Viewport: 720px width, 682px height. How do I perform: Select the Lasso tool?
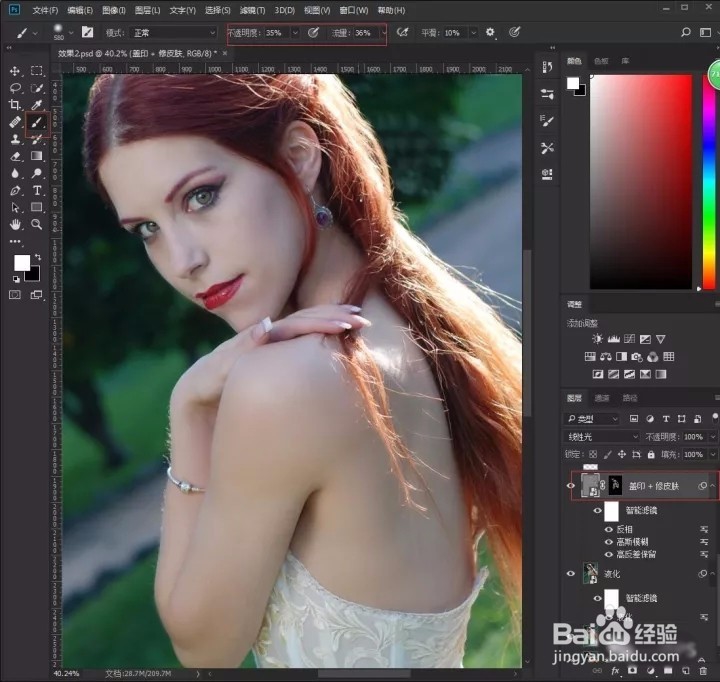pos(15,88)
